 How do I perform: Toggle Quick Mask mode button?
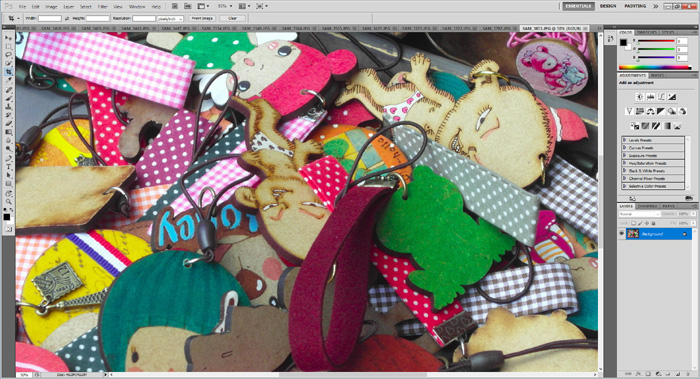point(8,229)
